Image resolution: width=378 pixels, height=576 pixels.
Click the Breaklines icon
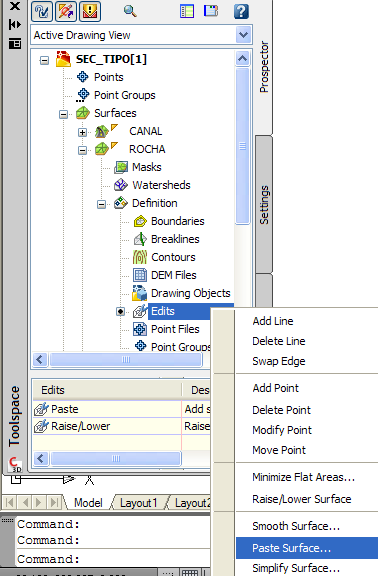tap(140, 239)
